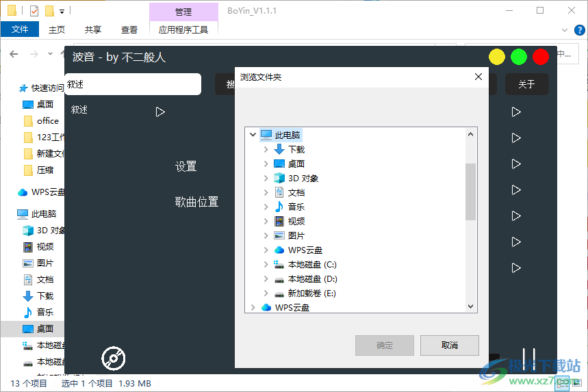
Task: Collapse the 此电脑 node in the dialog tree
Action: (x=253, y=135)
